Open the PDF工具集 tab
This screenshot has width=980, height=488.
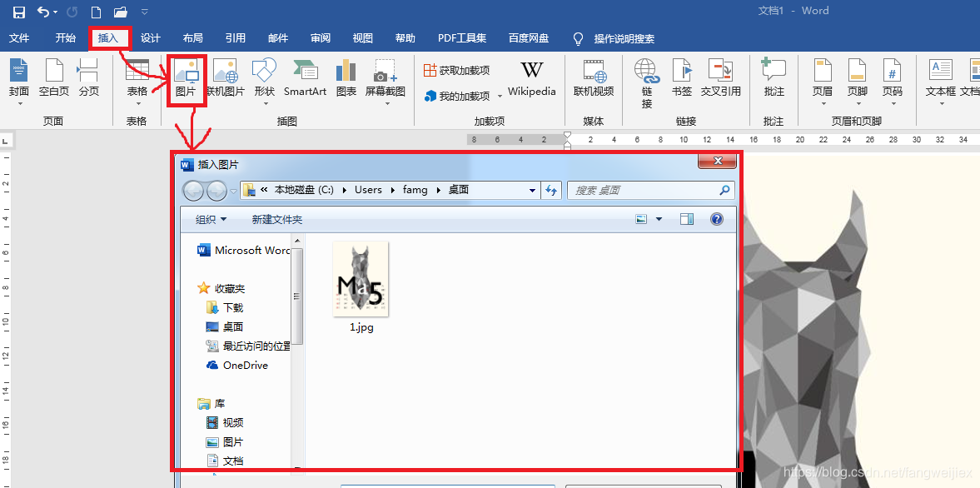(x=462, y=38)
